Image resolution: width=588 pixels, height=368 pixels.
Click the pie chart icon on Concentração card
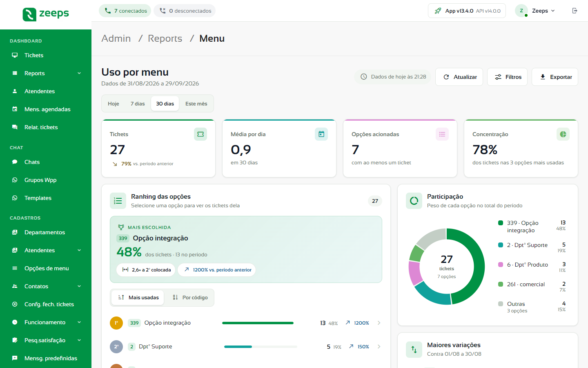[563, 134]
